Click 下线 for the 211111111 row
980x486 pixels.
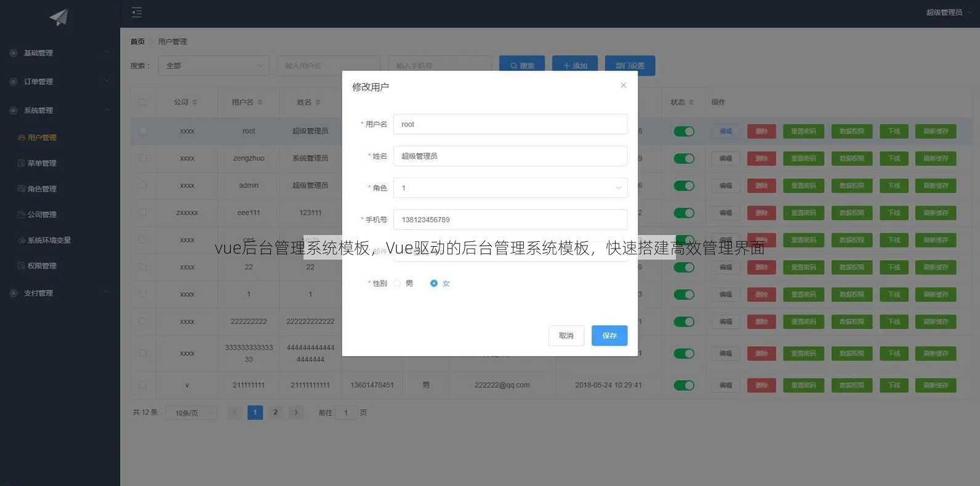[894, 385]
